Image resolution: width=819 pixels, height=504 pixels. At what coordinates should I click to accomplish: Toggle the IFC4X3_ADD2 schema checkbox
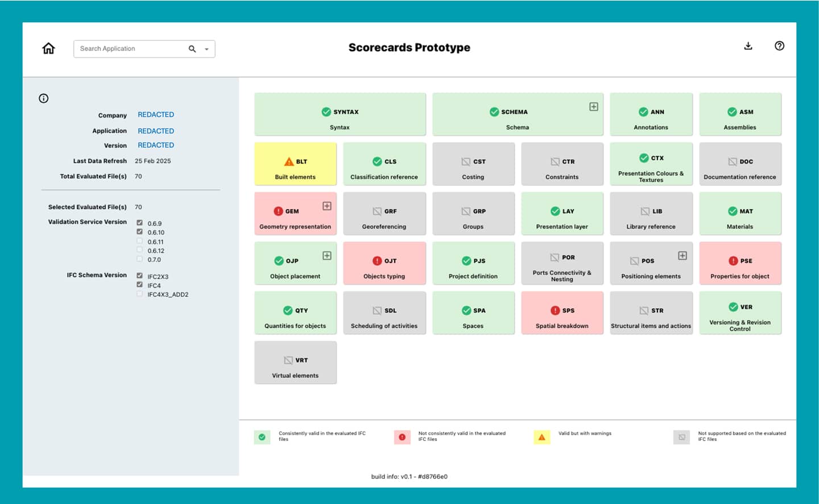coord(139,294)
